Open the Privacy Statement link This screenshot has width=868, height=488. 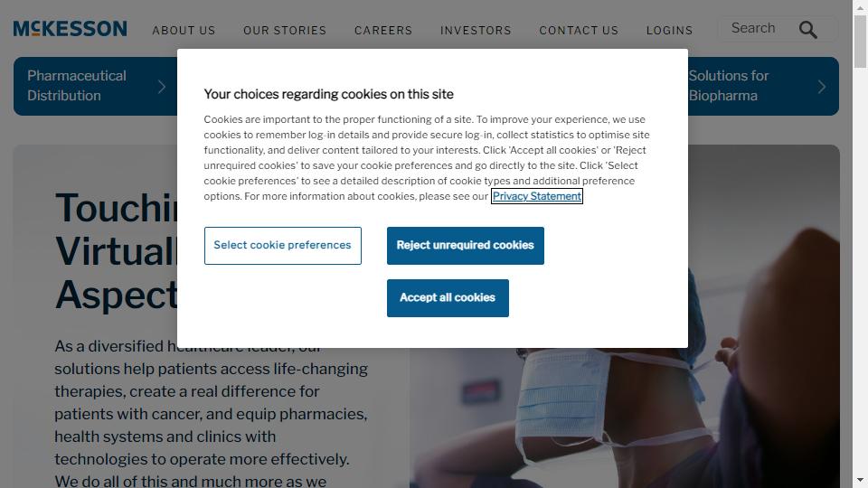(x=536, y=196)
